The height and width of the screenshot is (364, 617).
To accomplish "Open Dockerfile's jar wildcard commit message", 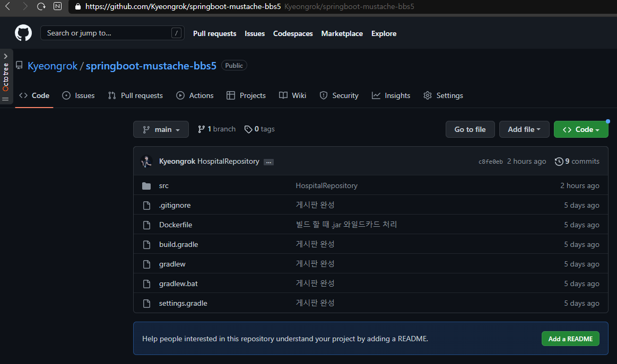I will (x=346, y=225).
